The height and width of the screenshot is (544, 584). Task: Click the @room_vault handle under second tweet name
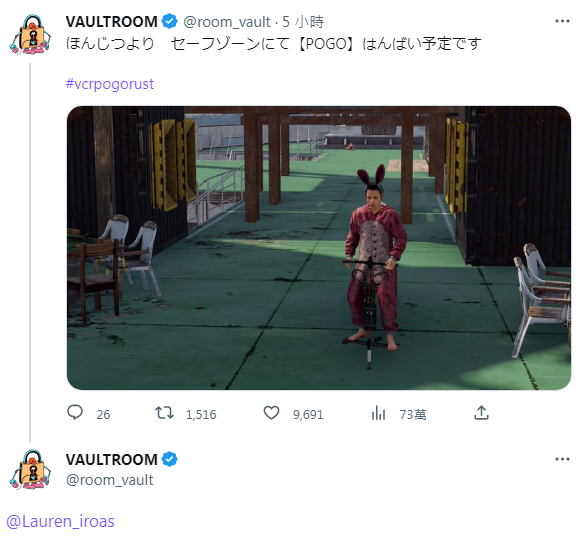pos(110,480)
